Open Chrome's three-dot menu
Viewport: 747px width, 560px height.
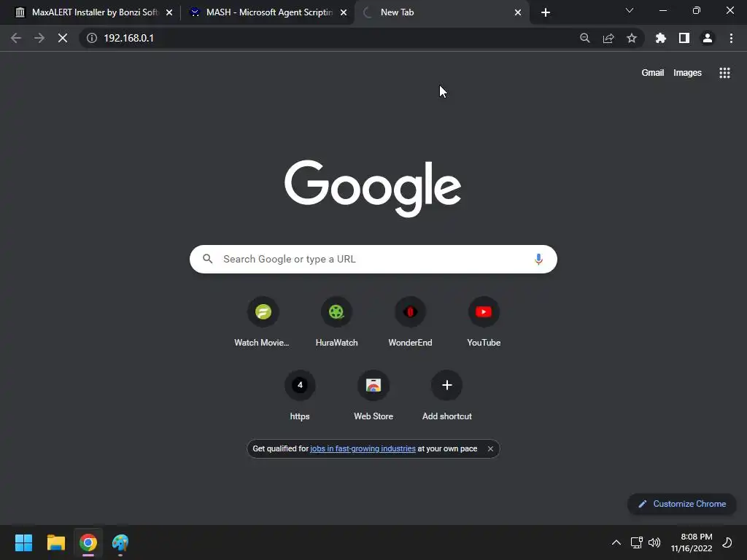731,38
